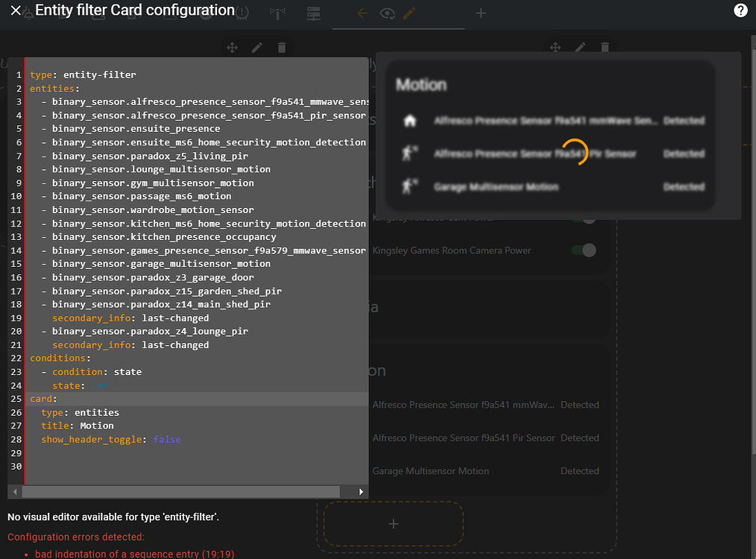Delete the preview card with the trash icon

[605, 47]
